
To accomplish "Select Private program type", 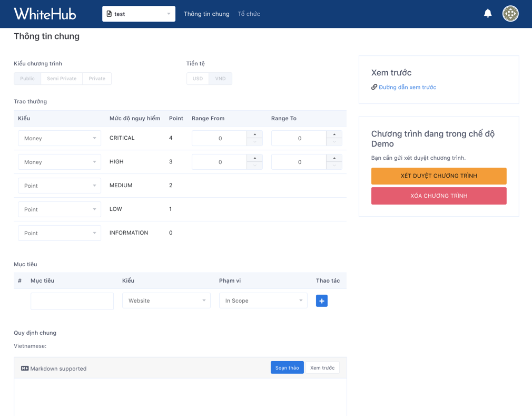I will point(97,78).
